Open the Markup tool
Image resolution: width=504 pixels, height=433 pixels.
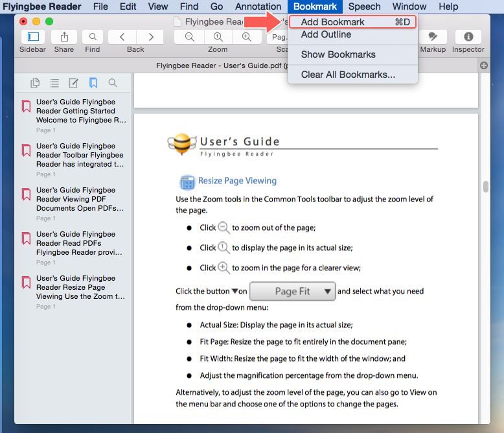[x=433, y=37]
